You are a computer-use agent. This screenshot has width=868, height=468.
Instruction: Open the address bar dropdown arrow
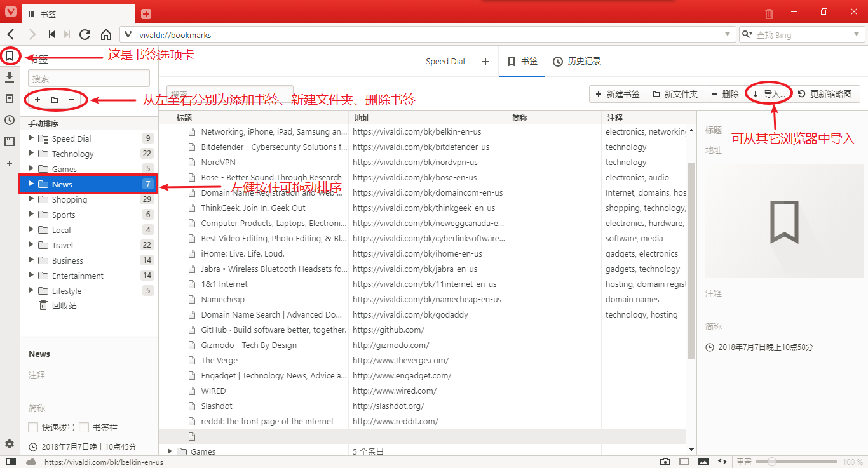tap(728, 35)
